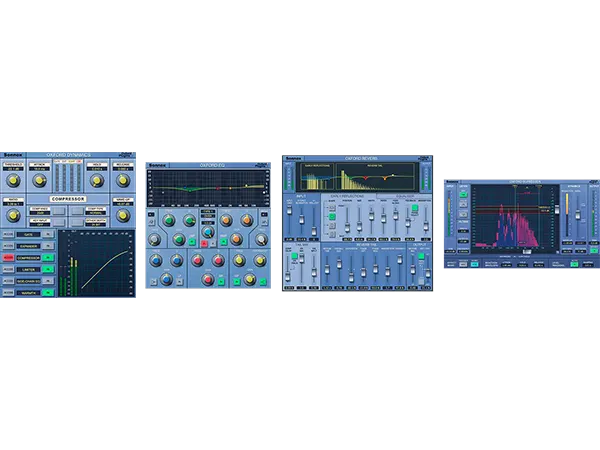Turn the second red MF knob in Oxford EQ
This screenshot has height=450, width=600.
pyautogui.click(x=218, y=261)
